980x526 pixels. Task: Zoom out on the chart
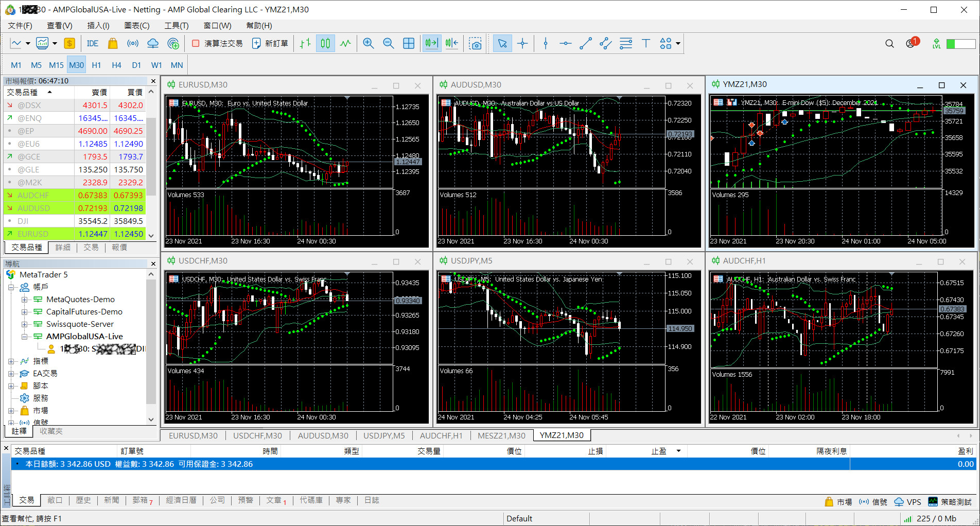[x=389, y=44]
